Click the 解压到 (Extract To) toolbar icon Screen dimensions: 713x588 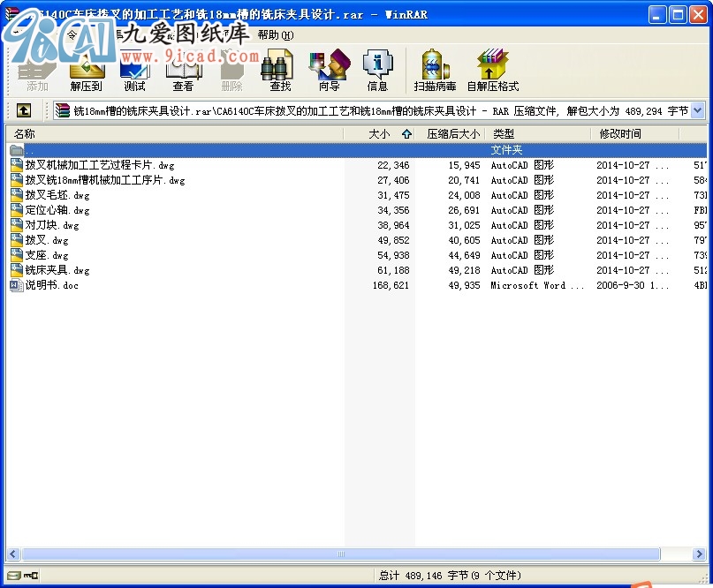pyautogui.click(x=86, y=71)
